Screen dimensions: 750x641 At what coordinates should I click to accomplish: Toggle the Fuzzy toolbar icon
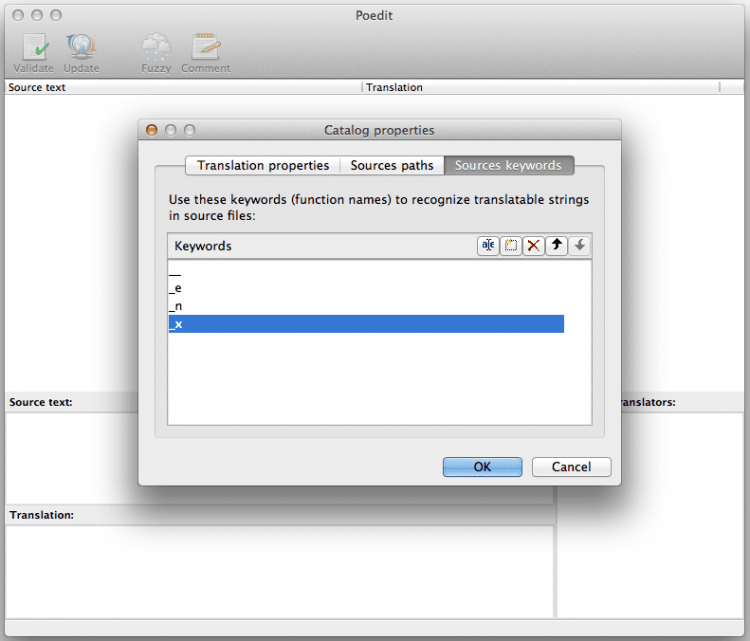click(x=156, y=52)
